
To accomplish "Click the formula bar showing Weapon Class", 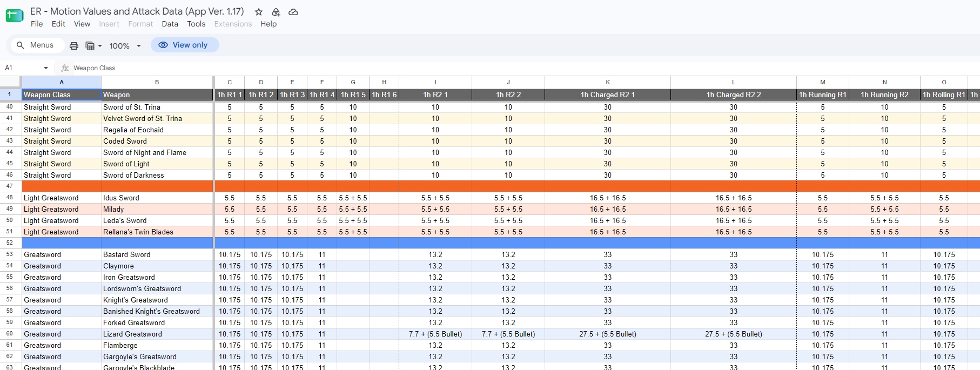I will click(x=524, y=68).
